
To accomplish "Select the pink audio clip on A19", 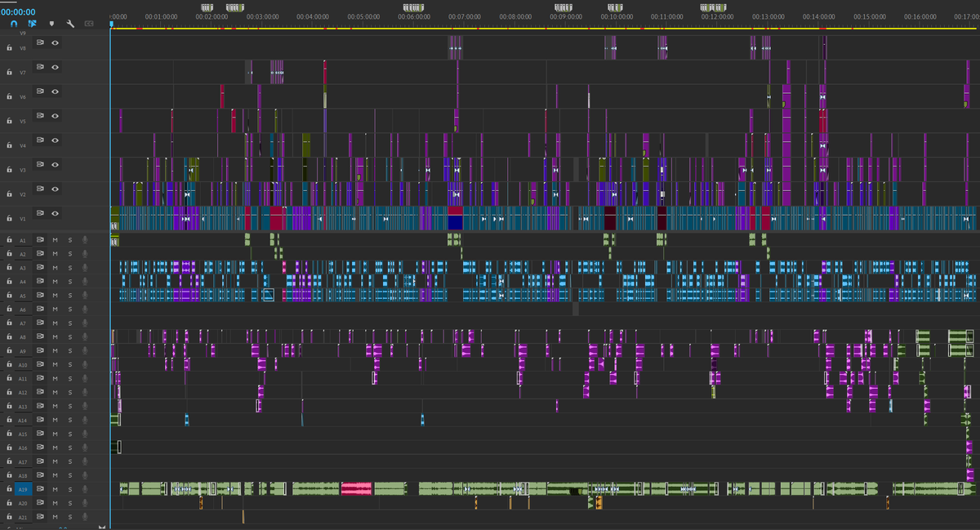I will (356, 488).
